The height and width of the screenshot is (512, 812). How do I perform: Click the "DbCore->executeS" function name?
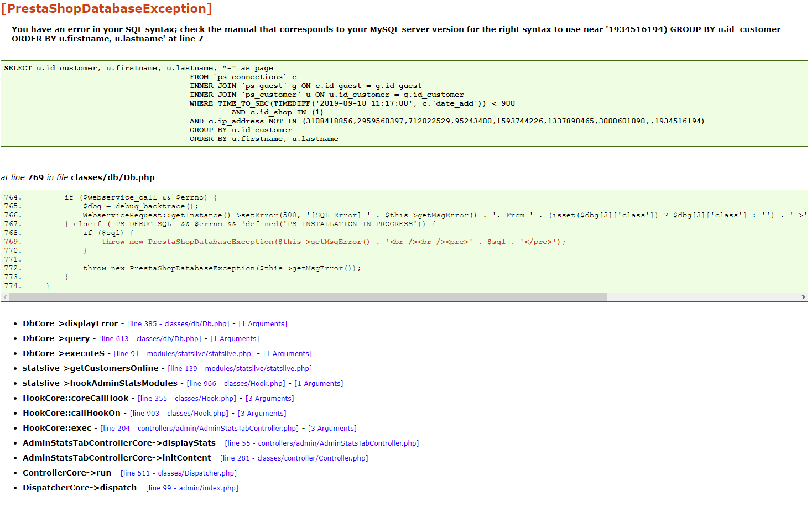pyautogui.click(x=64, y=353)
